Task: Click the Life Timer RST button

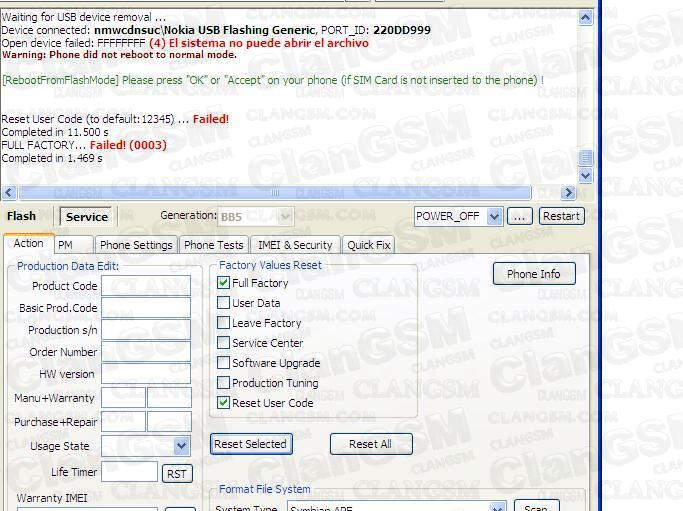Action: [177, 474]
